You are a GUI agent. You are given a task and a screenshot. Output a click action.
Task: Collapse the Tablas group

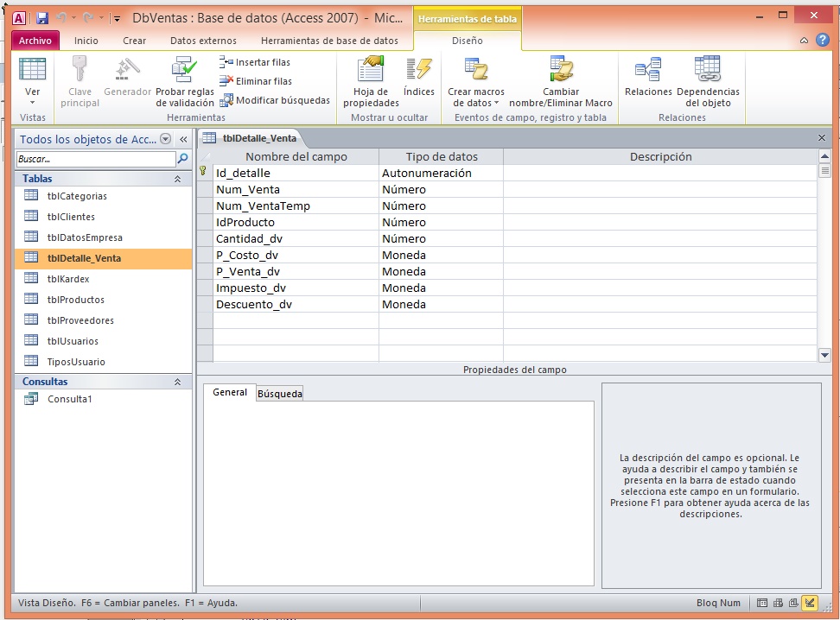pos(177,179)
